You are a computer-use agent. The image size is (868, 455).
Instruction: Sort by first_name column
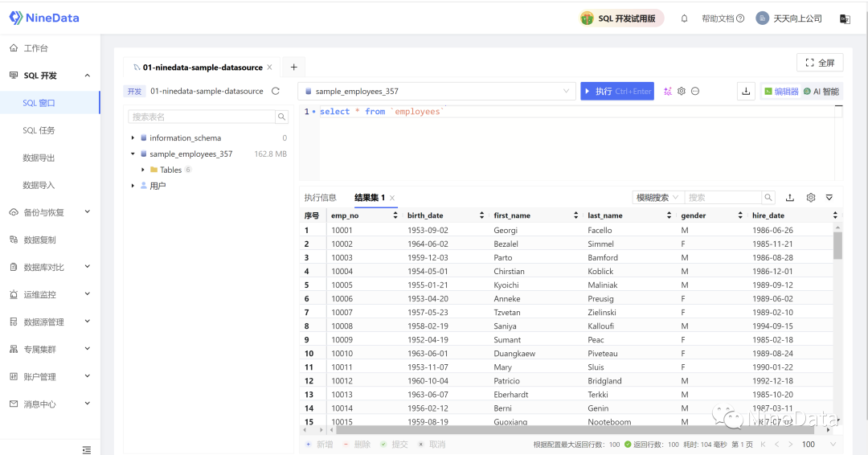tap(575, 215)
